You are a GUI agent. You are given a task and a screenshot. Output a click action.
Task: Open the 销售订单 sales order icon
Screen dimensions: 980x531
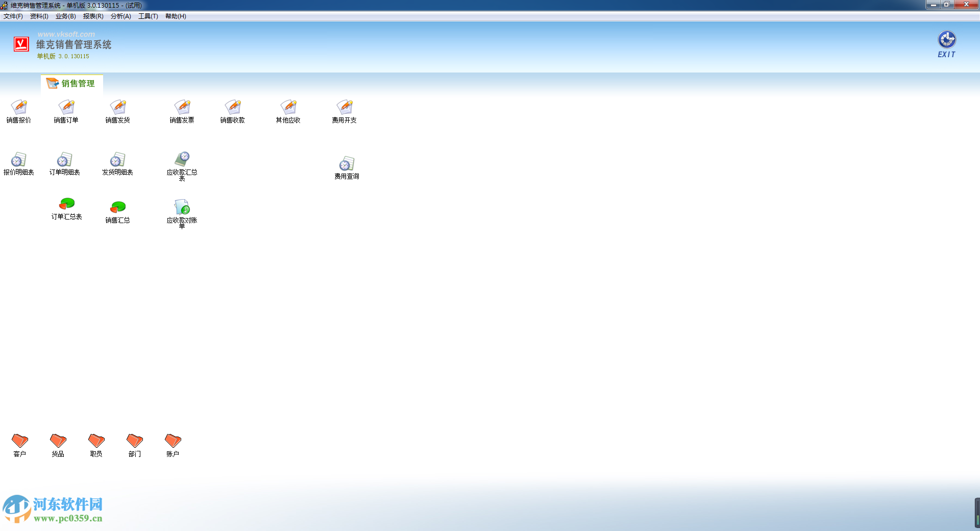pos(66,111)
